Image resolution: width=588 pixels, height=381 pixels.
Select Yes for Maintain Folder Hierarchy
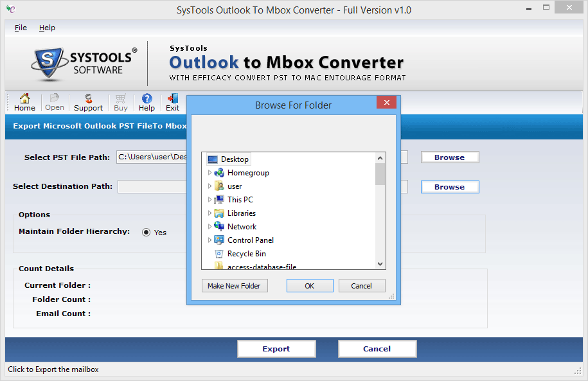[x=147, y=233]
